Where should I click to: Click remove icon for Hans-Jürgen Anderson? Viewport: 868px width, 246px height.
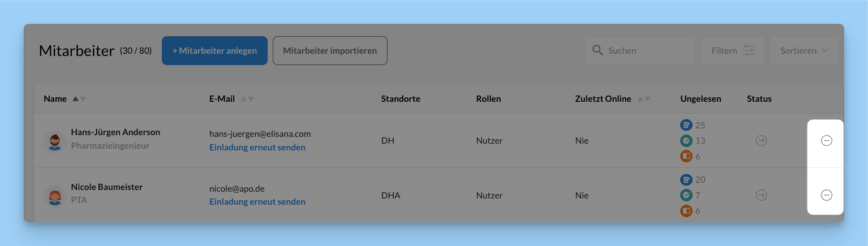coord(826,141)
